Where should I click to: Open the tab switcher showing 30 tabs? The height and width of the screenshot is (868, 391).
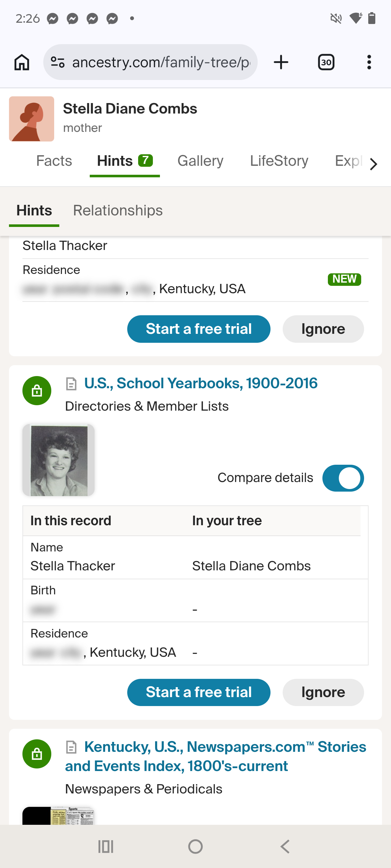(x=326, y=62)
